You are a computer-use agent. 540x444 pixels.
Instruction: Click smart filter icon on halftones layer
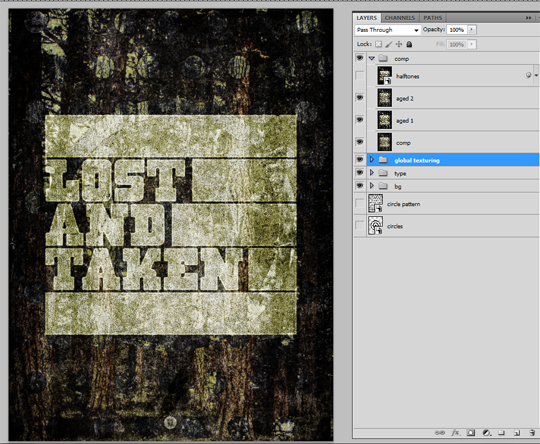tap(528, 75)
